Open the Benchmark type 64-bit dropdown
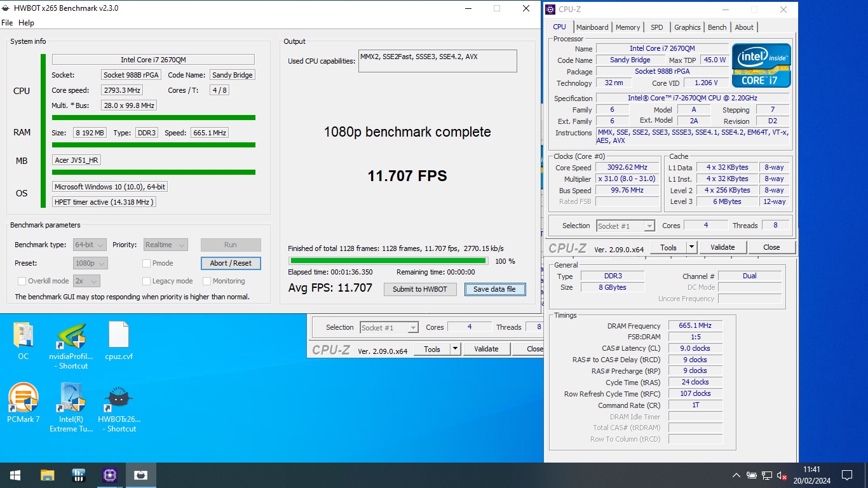The height and width of the screenshot is (488, 868). 90,245
